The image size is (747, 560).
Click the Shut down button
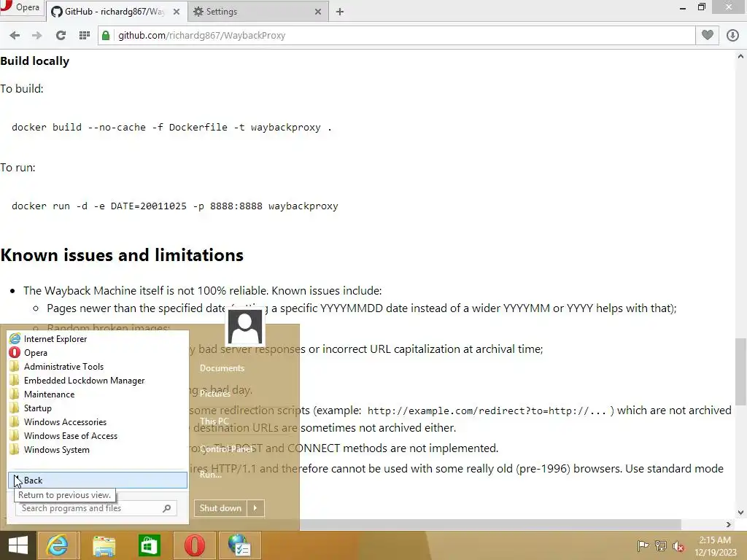click(220, 508)
